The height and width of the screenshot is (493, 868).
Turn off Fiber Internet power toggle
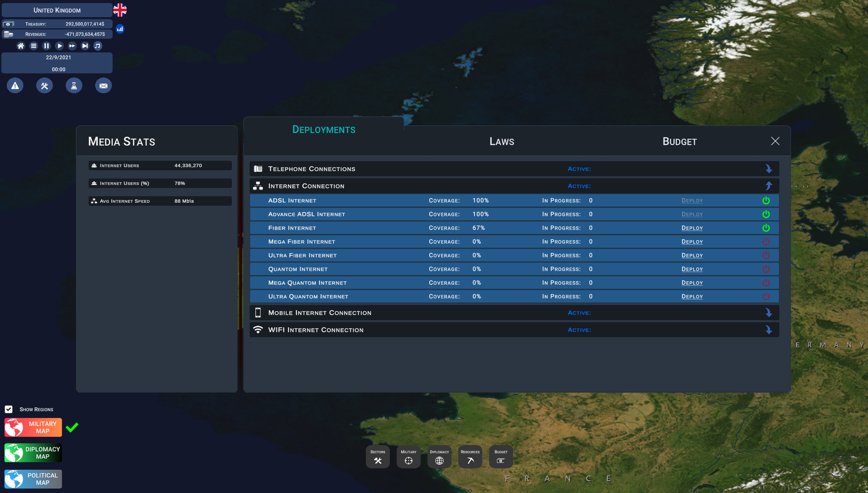pos(766,228)
